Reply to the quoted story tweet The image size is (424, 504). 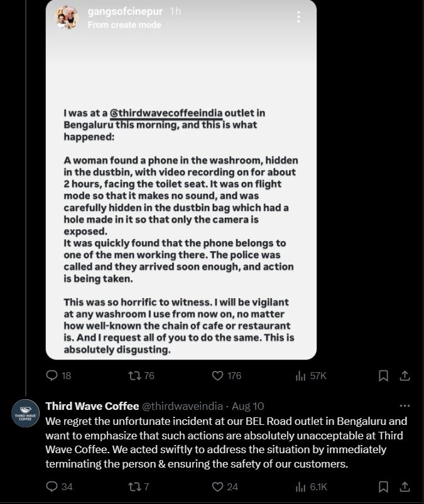point(53,376)
